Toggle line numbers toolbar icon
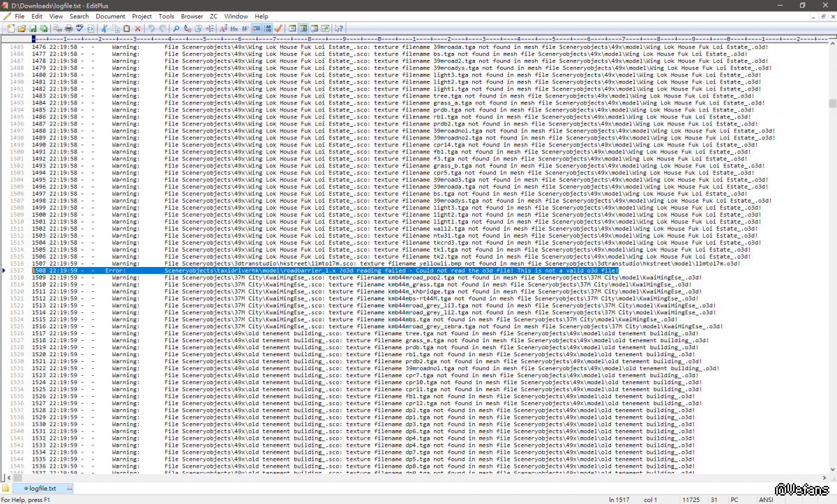 click(x=267, y=28)
